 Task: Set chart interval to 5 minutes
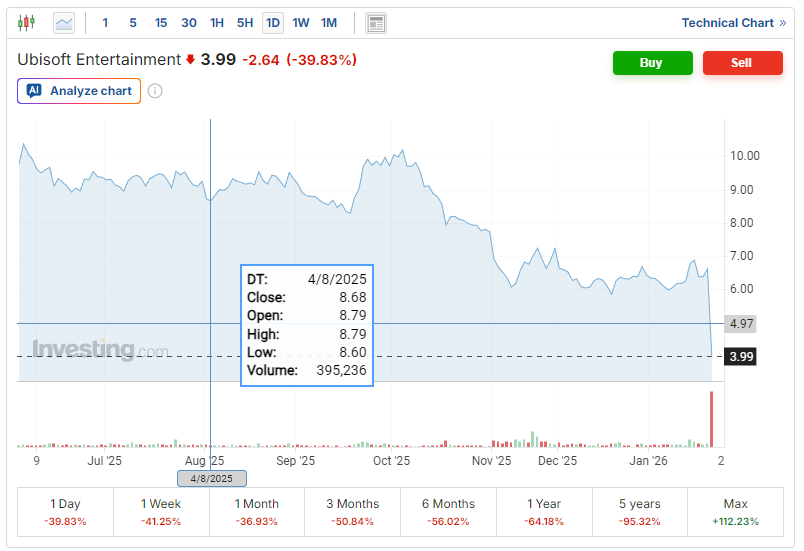[x=133, y=23]
